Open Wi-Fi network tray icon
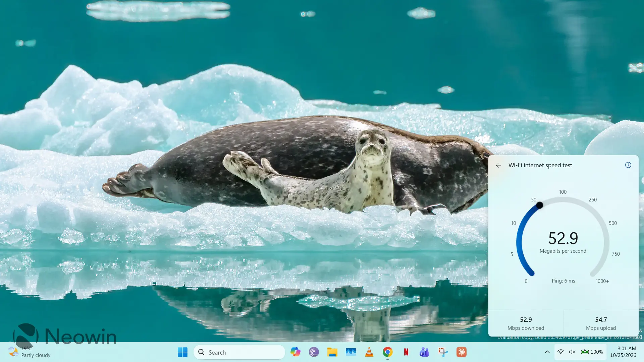The height and width of the screenshot is (362, 644). coord(560,352)
